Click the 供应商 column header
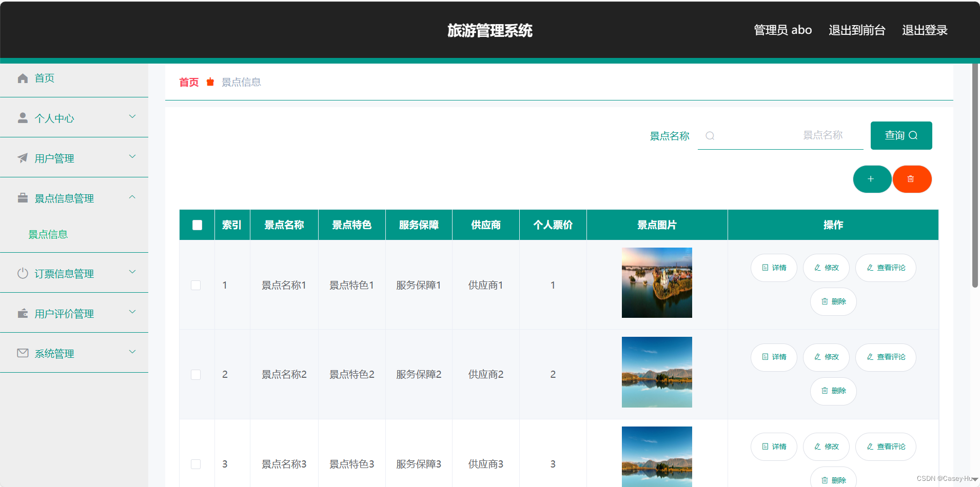This screenshot has height=487, width=980. coord(486,225)
